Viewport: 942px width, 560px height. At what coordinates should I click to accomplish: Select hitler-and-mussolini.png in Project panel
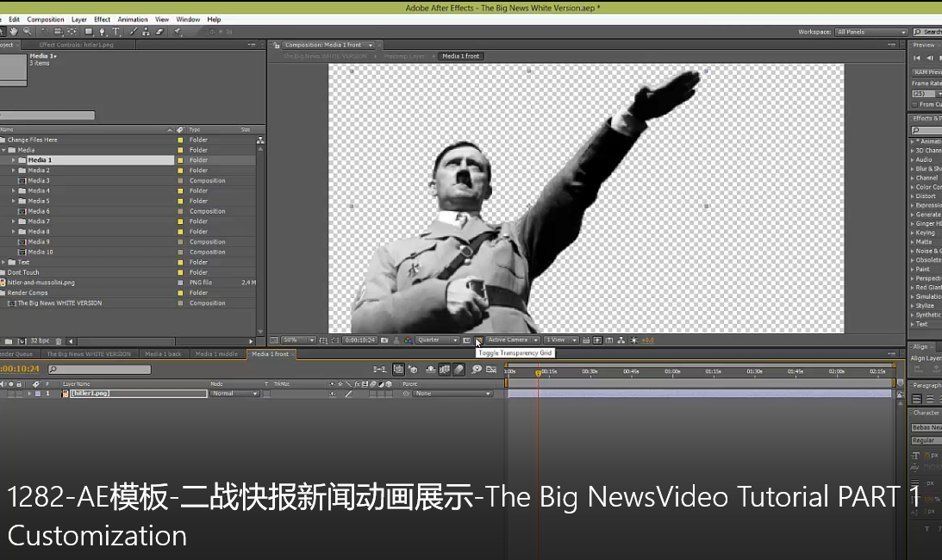41,283
